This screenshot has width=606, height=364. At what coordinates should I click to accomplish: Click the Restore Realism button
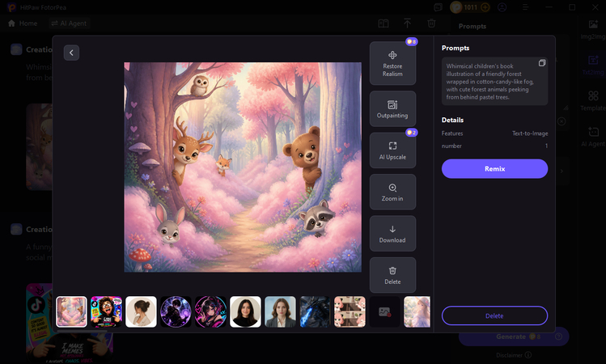392,63
